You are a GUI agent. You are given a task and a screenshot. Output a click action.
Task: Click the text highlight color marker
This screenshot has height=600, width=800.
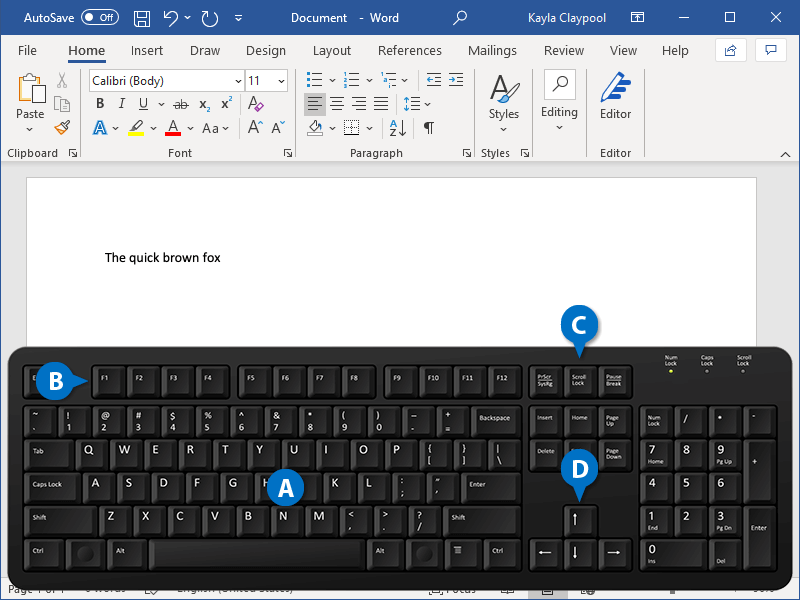coord(136,128)
